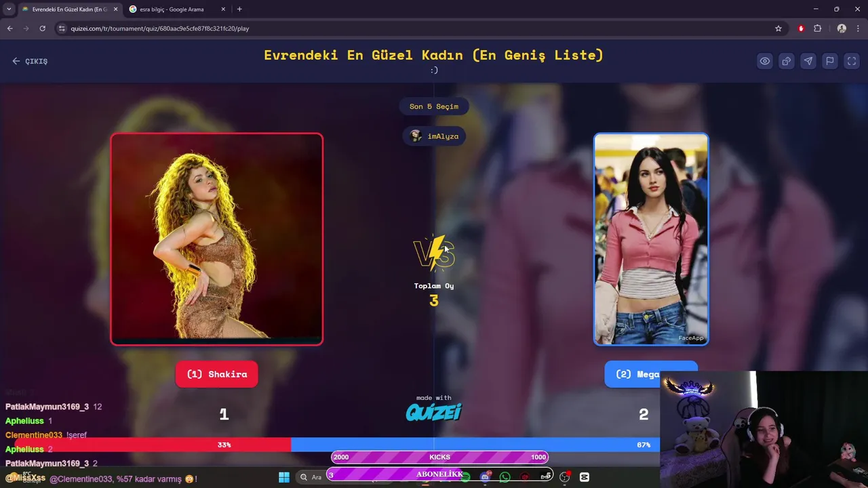Click chat name PatlakMaymun3169_3 with vote 12

coord(47,407)
